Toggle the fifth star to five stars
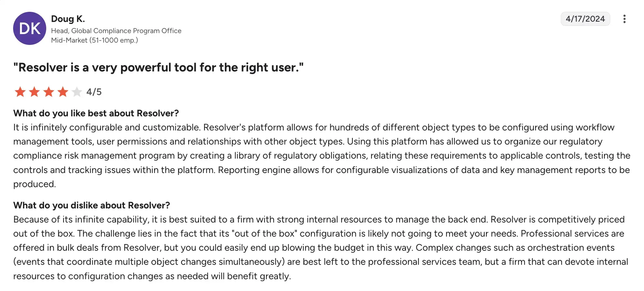This screenshot has height=291, width=644. 77,92
